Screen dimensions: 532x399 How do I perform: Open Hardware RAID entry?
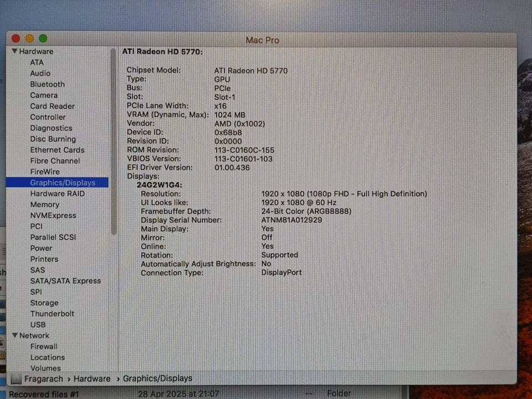pos(57,194)
